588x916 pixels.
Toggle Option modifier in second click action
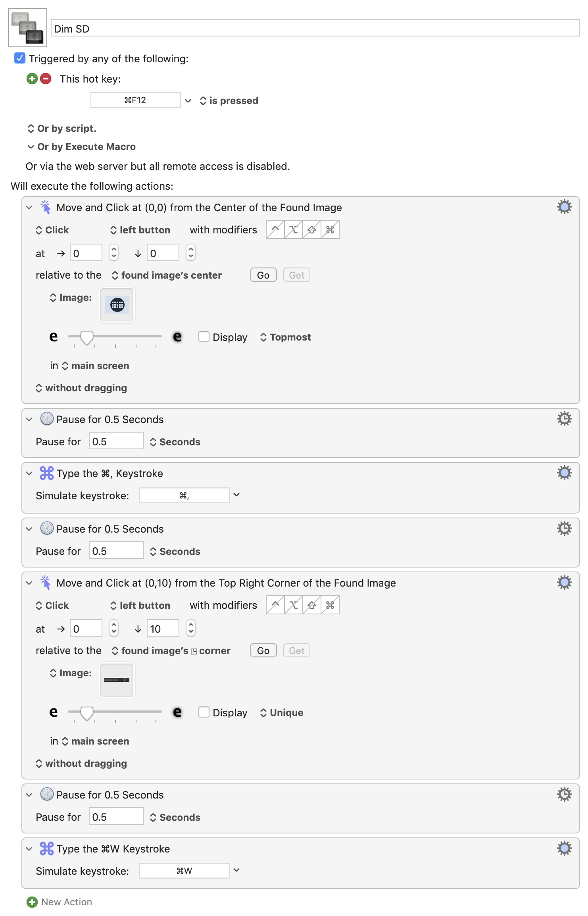pyautogui.click(x=294, y=605)
